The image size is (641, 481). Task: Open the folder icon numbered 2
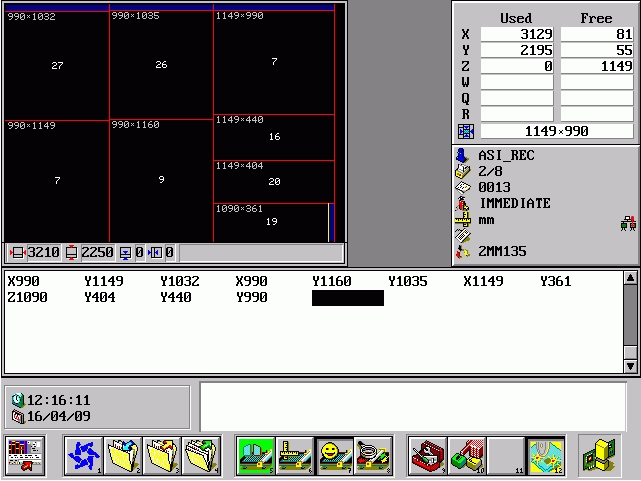pyautogui.click(x=123, y=456)
